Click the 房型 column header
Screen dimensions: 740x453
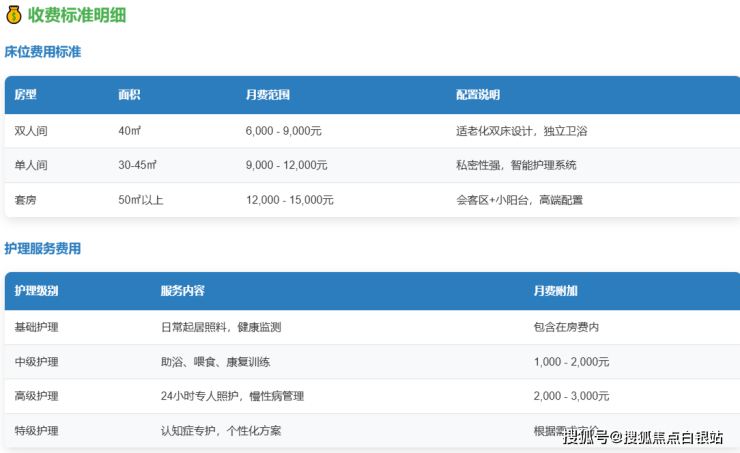[25, 95]
